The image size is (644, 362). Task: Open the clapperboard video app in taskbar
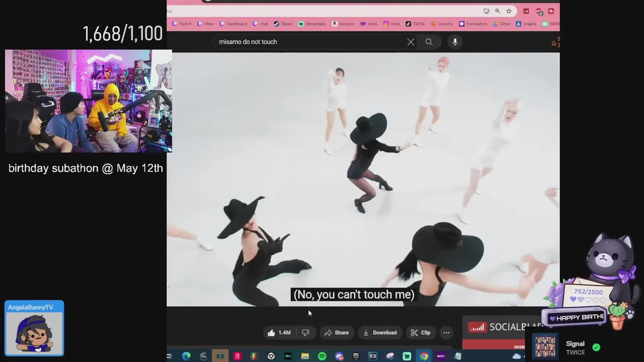click(x=203, y=356)
